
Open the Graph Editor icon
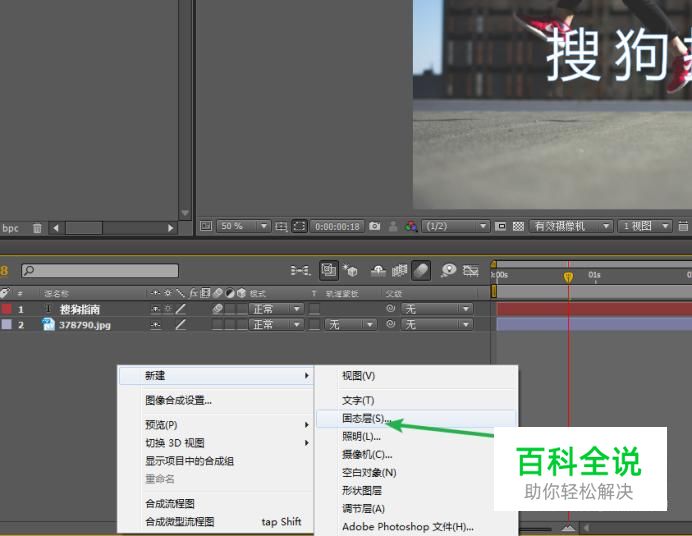pos(471,270)
